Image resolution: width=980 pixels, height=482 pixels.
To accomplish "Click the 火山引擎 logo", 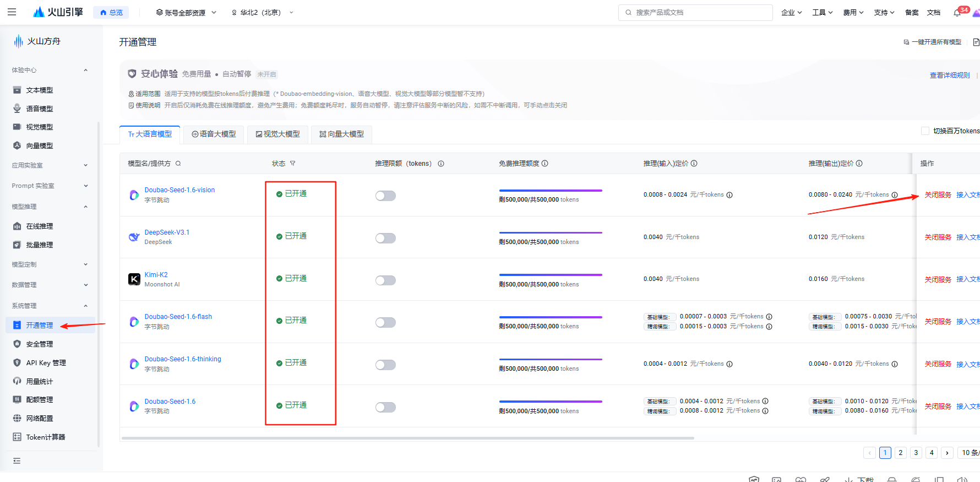I will pos(58,12).
